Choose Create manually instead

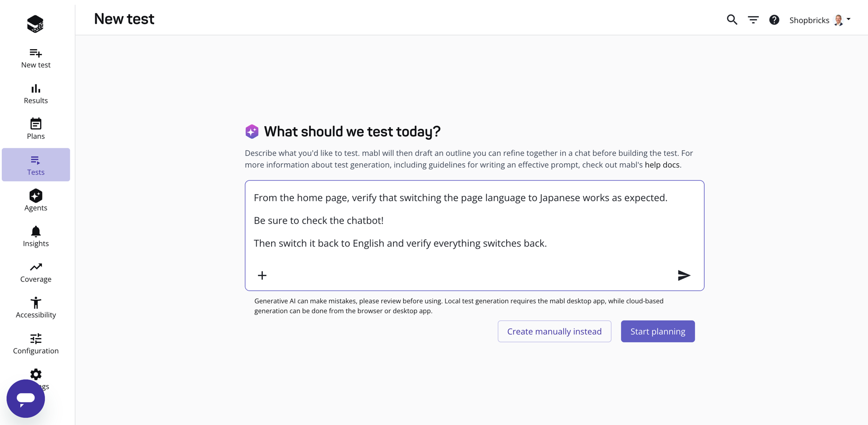click(x=554, y=331)
